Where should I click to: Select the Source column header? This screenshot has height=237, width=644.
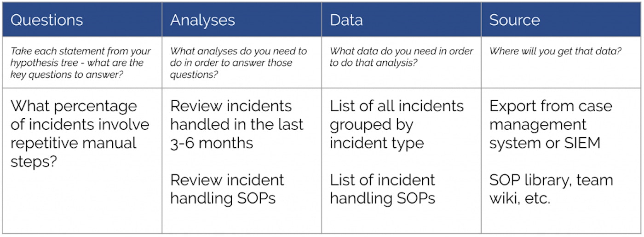pos(514,20)
